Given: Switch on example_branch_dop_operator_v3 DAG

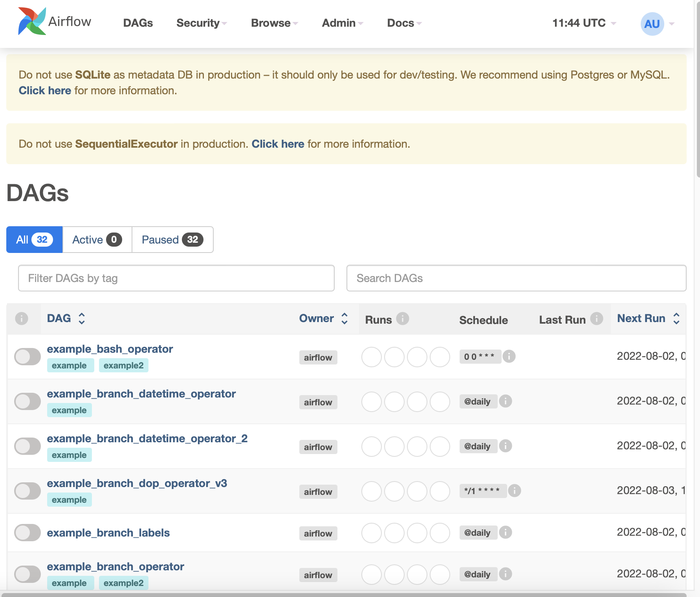Looking at the screenshot, I should tap(27, 491).
